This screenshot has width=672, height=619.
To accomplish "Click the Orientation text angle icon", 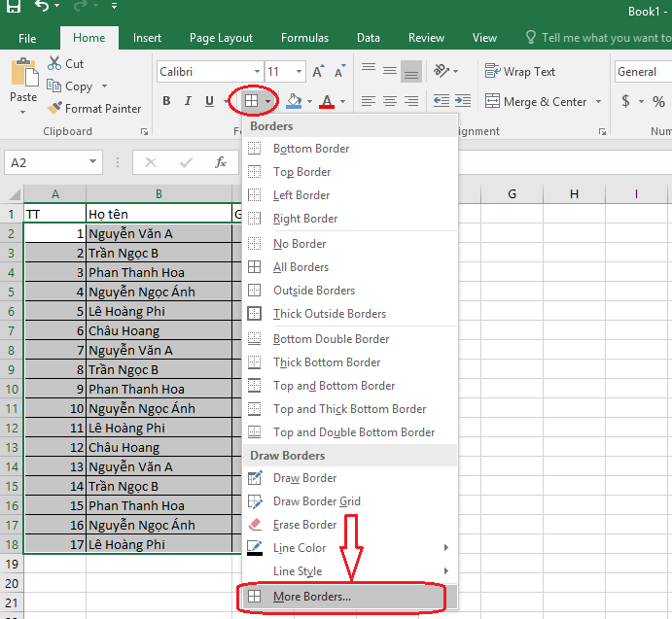I will pos(441,71).
